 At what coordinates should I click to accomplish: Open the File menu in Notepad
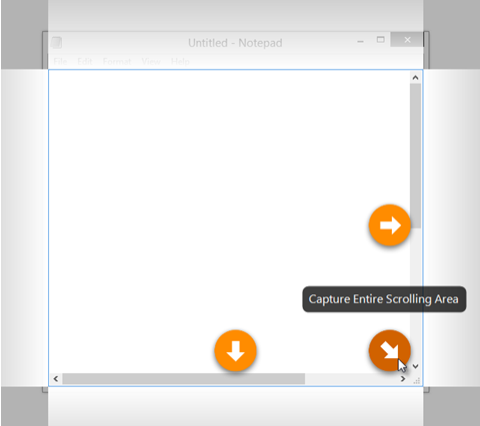(x=60, y=62)
